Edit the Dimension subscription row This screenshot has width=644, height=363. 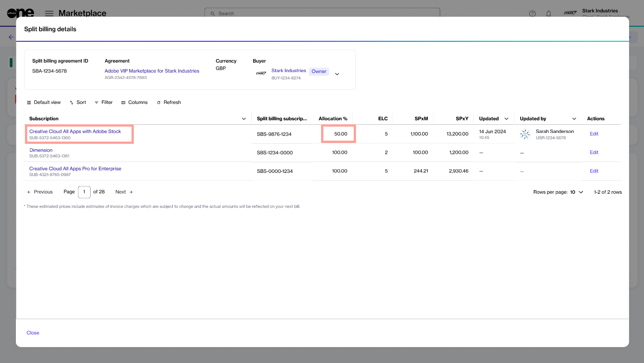594,152
